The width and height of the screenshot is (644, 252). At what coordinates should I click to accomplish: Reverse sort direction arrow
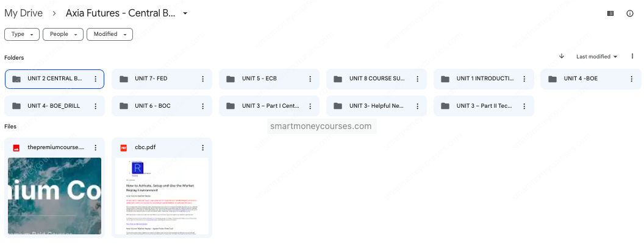(x=561, y=57)
